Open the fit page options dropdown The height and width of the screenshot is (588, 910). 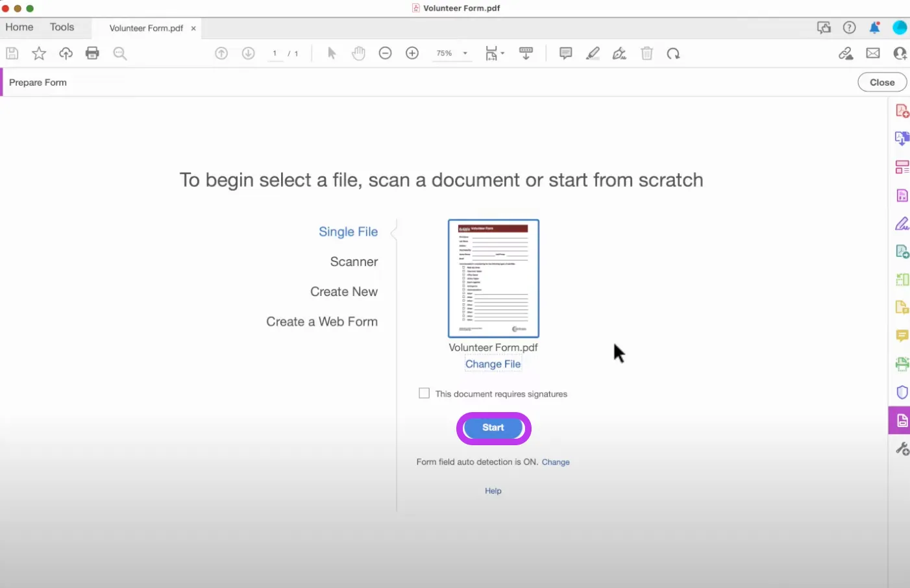pyautogui.click(x=495, y=53)
